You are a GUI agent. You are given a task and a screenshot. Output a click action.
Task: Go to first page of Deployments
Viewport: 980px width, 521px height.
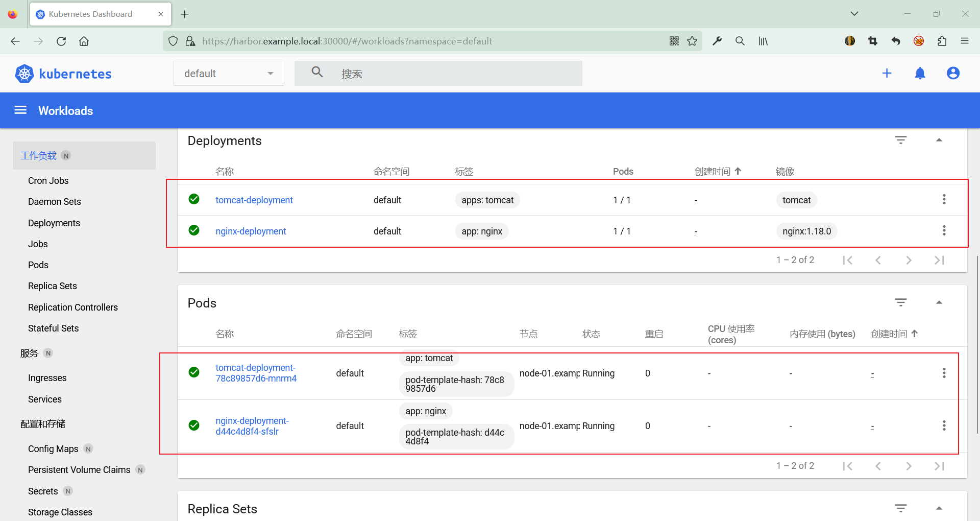847,260
